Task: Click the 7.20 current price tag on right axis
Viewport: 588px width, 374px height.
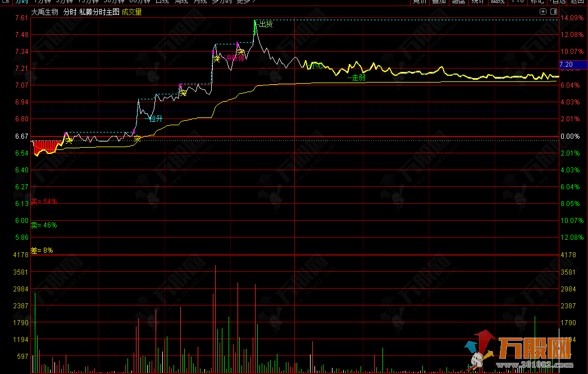Action: 566,65
